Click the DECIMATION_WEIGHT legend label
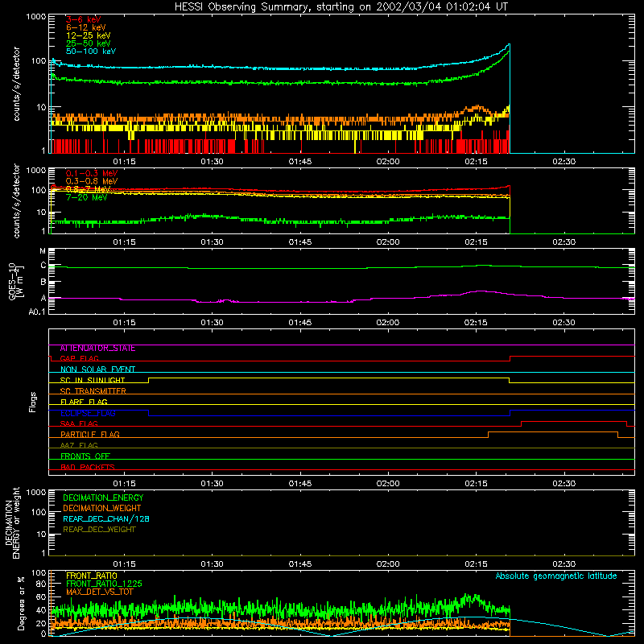This screenshot has height=644, width=644. [102, 509]
